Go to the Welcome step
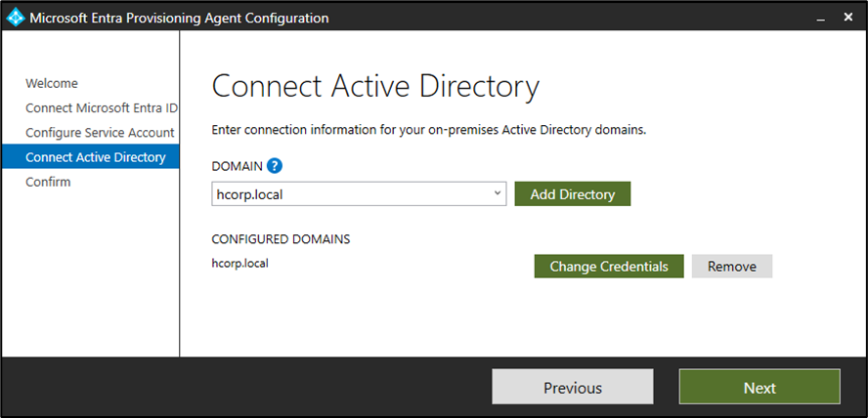Image resolution: width=868 pixels, height=418 pixels. click(x=52, y=84)
